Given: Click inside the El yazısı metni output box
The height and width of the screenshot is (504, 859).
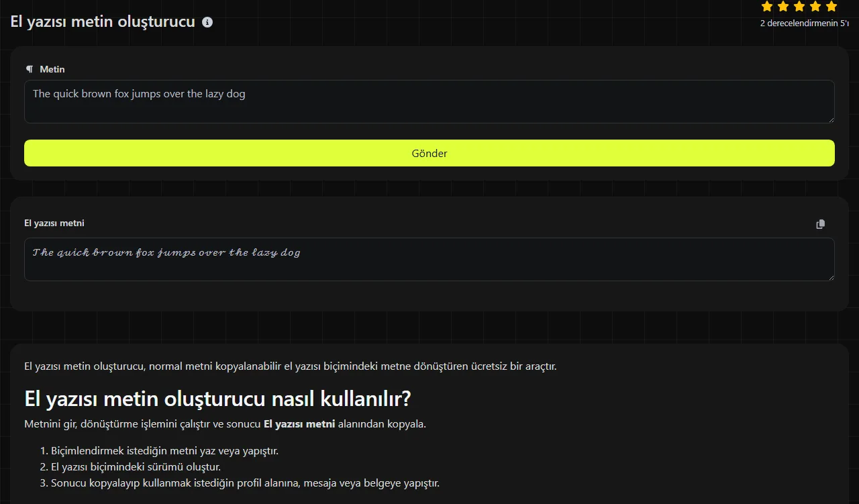Looking at the screenshot, I should tap(429, 259).
